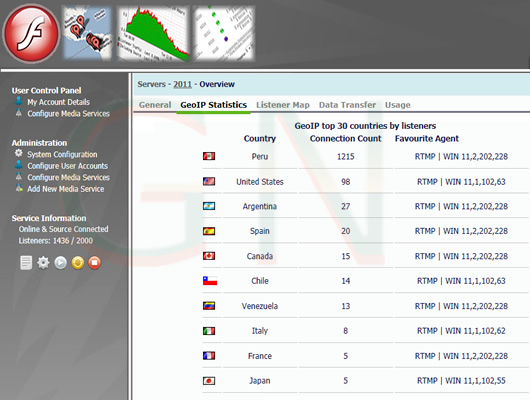Click connection count 1215
The image size is (530, 400).
click(x=345, y=157)
